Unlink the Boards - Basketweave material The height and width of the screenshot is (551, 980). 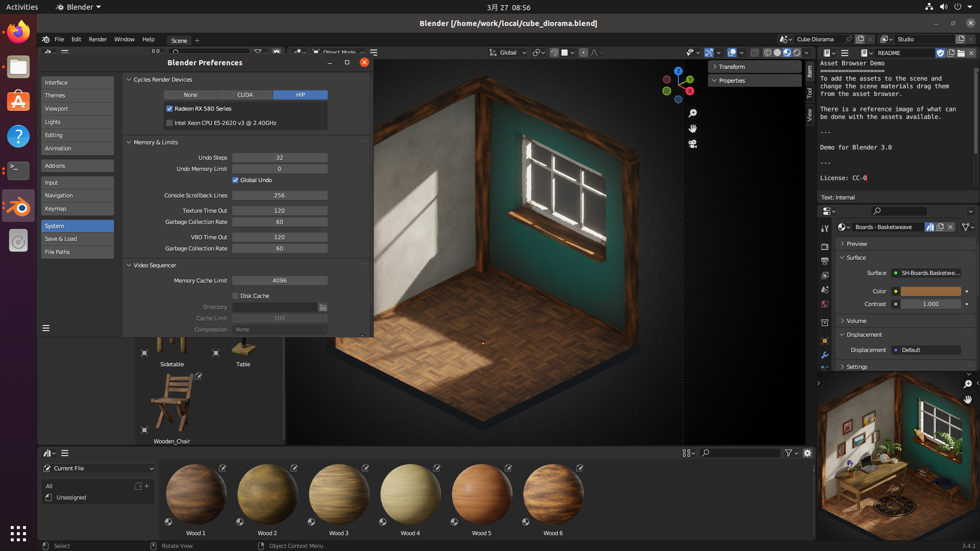[950, 227]
